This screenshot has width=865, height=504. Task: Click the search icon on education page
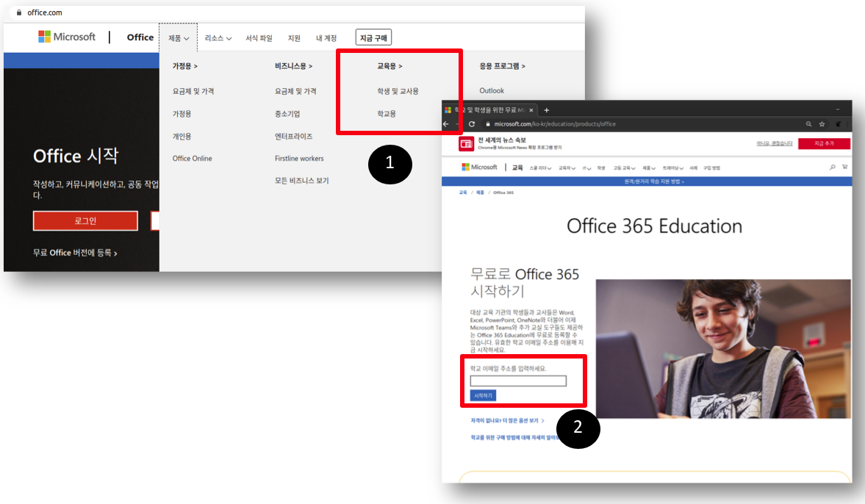(x=833, y=167)
